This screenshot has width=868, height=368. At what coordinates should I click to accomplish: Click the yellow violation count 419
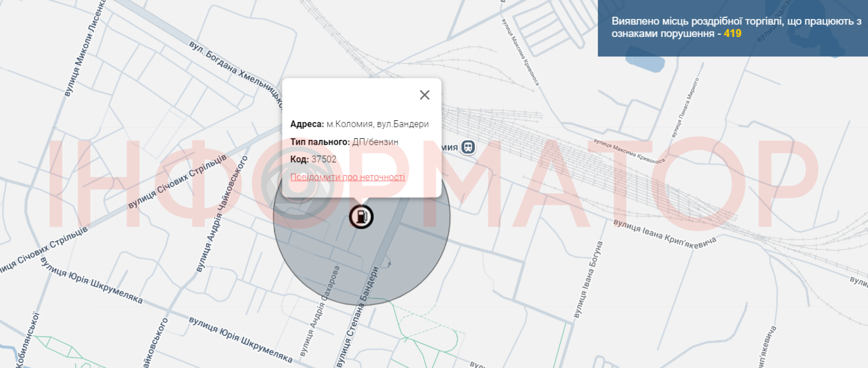click(x=732, y=34)
